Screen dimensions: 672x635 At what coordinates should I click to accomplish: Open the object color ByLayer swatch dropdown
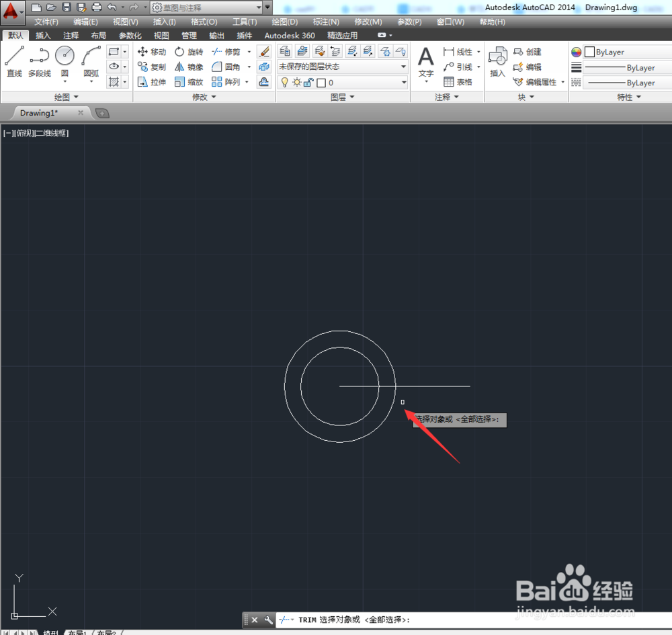coord(628,52)
